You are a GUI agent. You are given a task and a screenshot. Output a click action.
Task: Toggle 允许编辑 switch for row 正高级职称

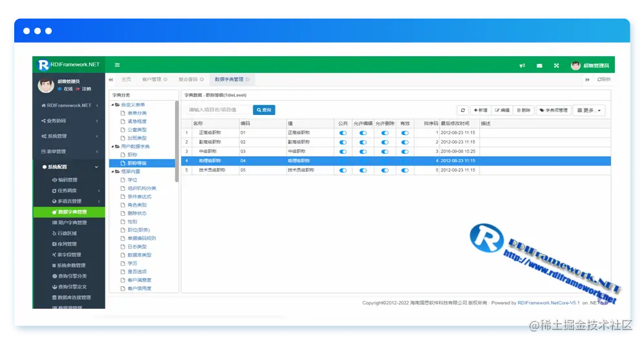pyautogui.click(x=363, y=133)
